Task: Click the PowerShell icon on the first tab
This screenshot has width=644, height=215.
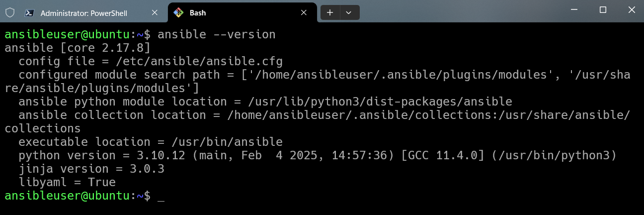Action: click(30, 13)
